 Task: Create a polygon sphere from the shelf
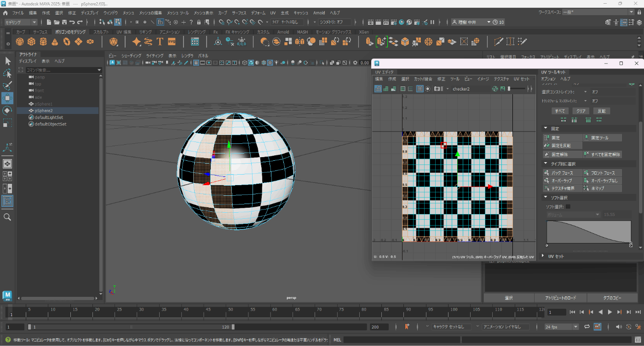pyautogui.click(x=20, y=42)
